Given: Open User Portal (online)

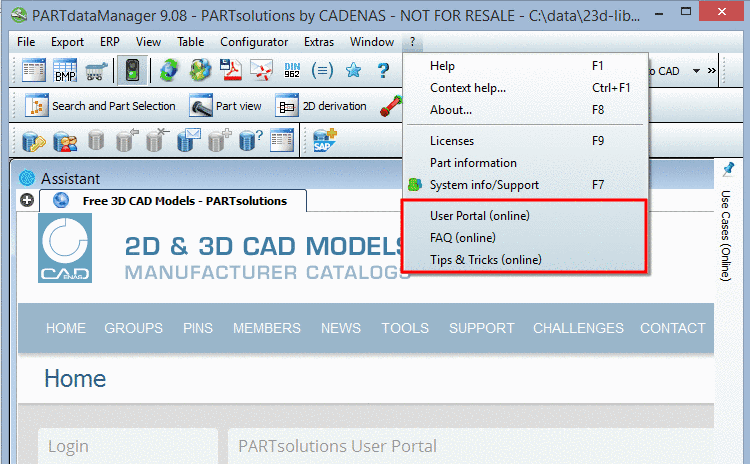Looking at the screenshot, I should (x=525, y=216).
